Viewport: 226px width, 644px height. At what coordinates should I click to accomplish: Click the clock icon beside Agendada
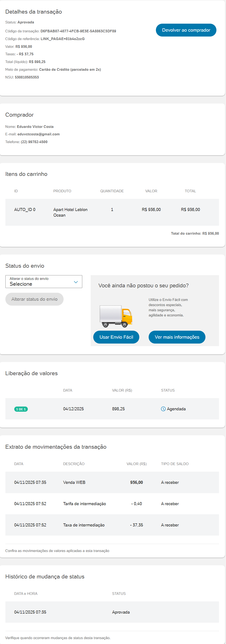coord(163,409)
